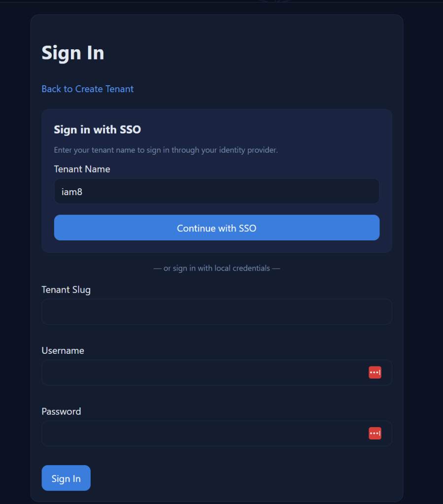Place cursor on the iam8 text
Screen dimensions: 443x504
tap(72, 192)
